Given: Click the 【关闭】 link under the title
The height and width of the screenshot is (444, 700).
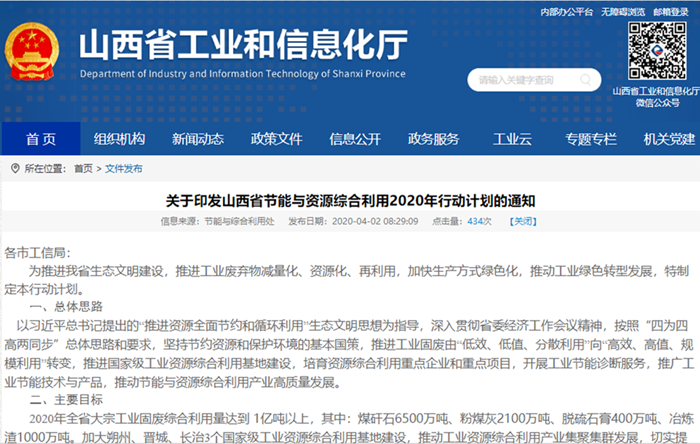Looking at the screenshot, I should click(x=523, y=221).
